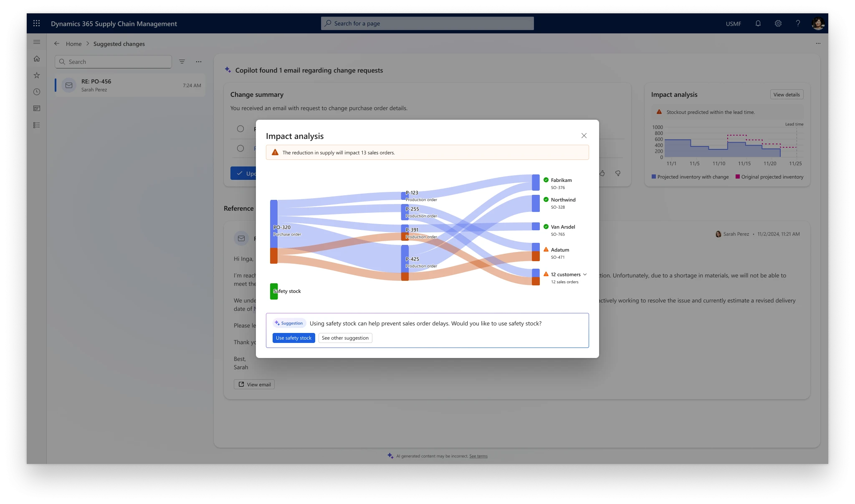Open the app launcher waffle icon
Viewport: 855px width, 504px height.
click(37, 23)
